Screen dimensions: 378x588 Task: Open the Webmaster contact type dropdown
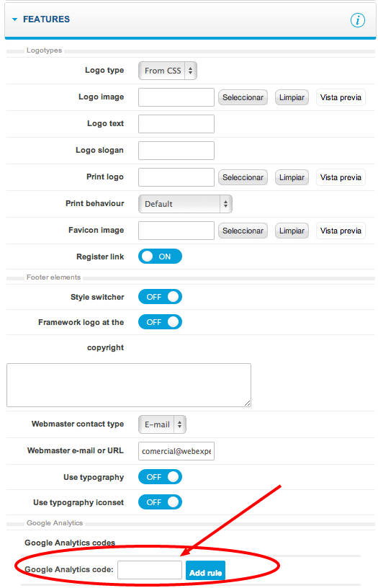pyautogui.click(x=162, y=424)
